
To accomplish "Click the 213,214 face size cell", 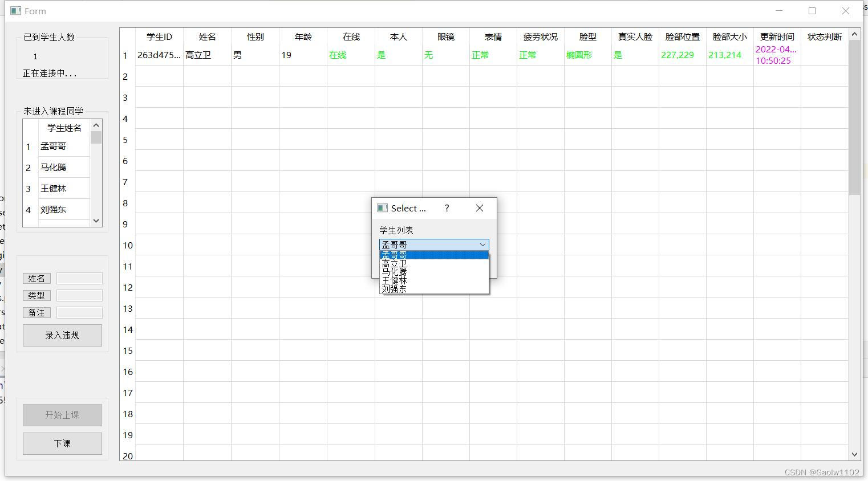I will (730, 55).
